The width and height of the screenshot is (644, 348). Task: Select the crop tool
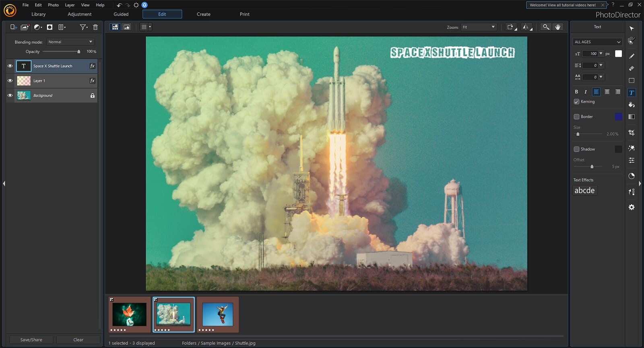click(632, 133)
